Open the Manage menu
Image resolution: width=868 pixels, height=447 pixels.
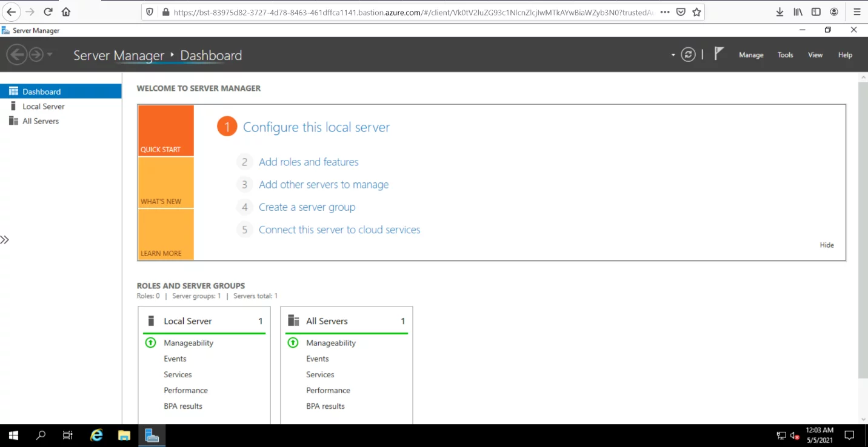click(x=751, y=55)
